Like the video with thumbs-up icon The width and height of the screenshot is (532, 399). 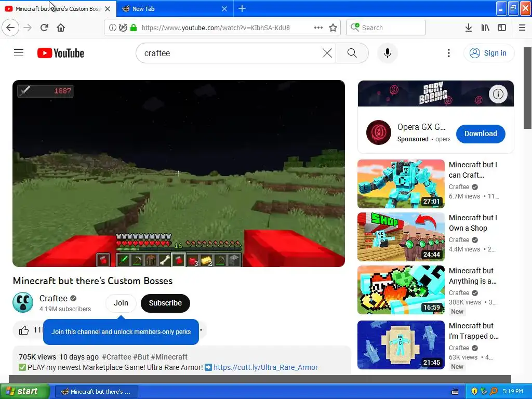(24, 330)
